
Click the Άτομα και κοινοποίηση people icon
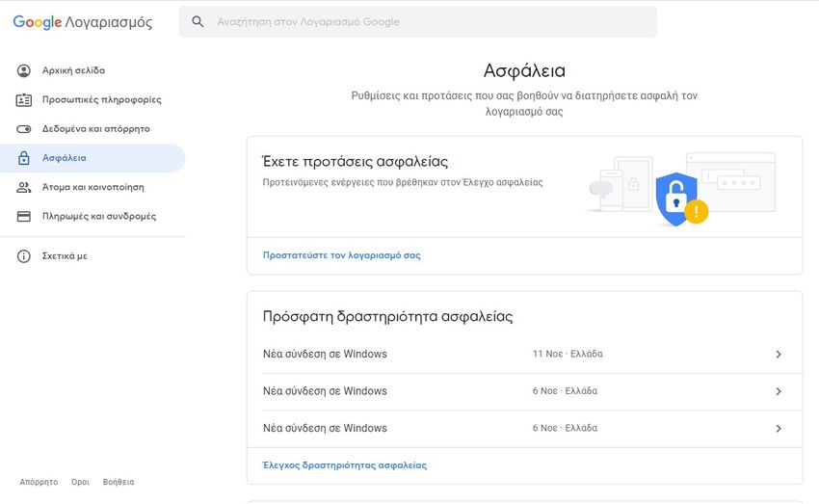[24, 187]
